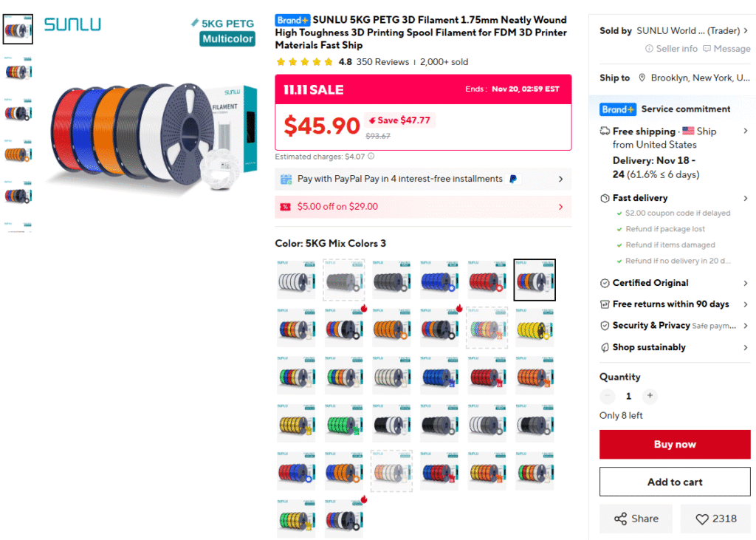Click the $5.00 off coupon icon

[x=285, y=207]
